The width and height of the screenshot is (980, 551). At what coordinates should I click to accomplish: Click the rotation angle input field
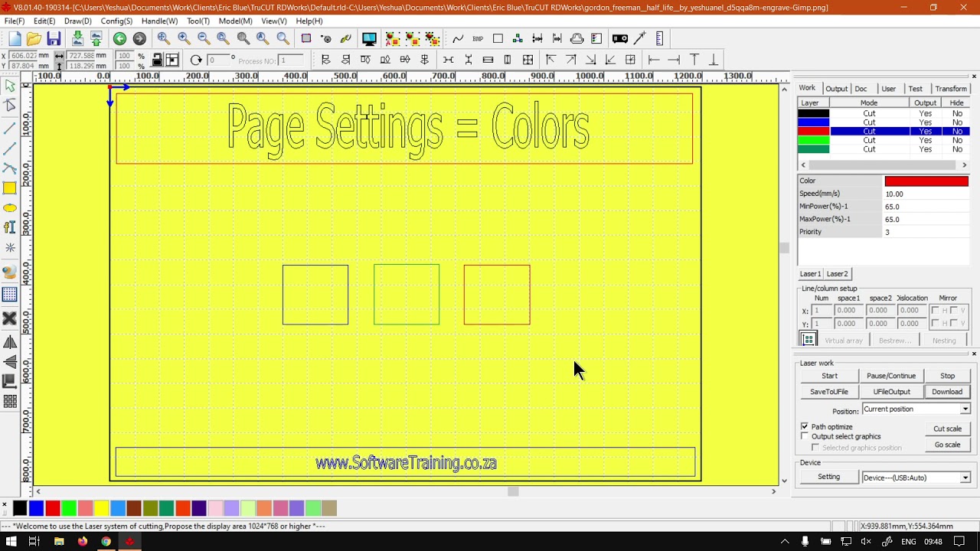(220, 60)
